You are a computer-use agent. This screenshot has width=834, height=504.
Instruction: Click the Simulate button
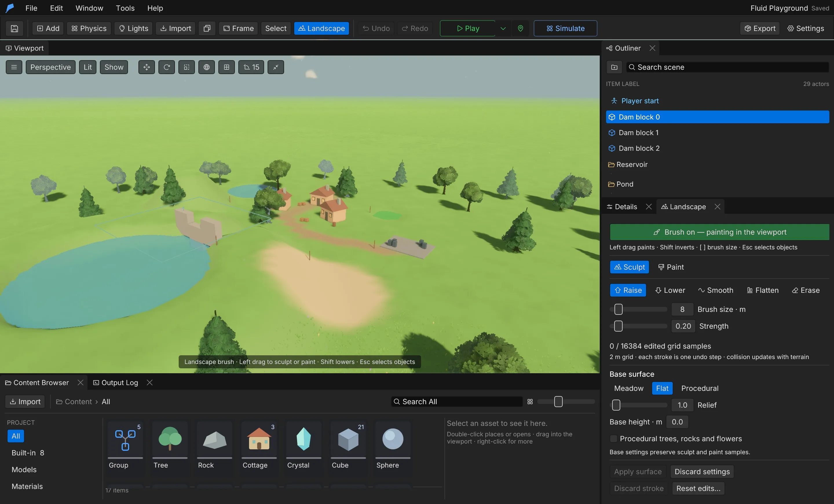[x=565, y=28]
